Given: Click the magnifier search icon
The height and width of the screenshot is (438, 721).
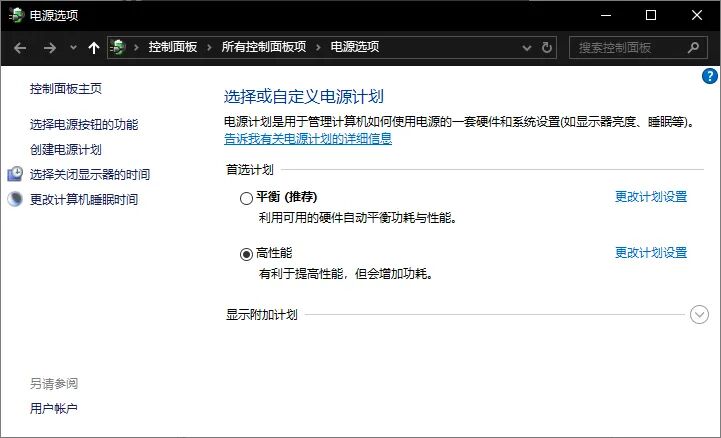Looking at the screenshot, I should (x=692, y=47).
